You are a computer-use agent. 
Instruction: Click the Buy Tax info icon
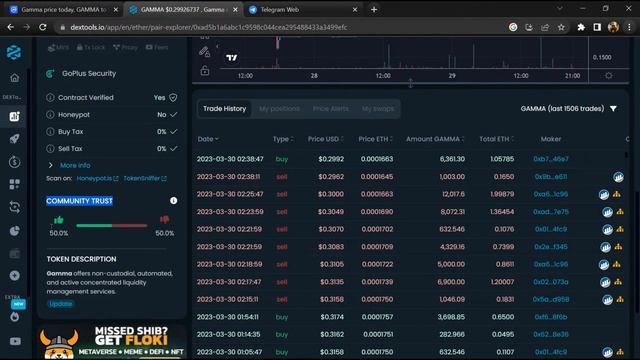pos(50,132)
